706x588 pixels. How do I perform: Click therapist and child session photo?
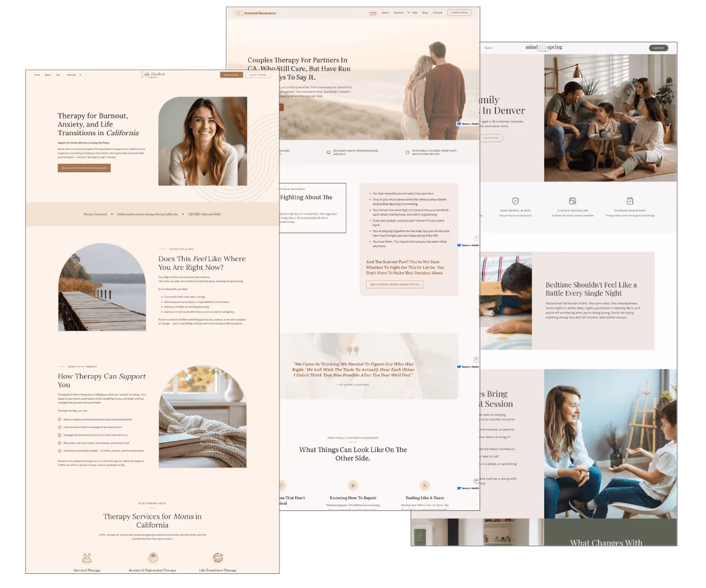pos(610,444)
